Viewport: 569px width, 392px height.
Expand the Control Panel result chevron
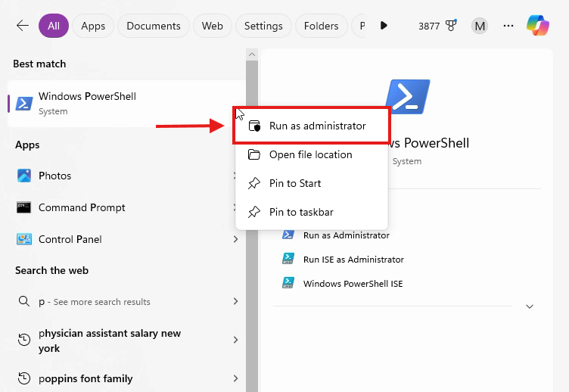tap(235, 239)
